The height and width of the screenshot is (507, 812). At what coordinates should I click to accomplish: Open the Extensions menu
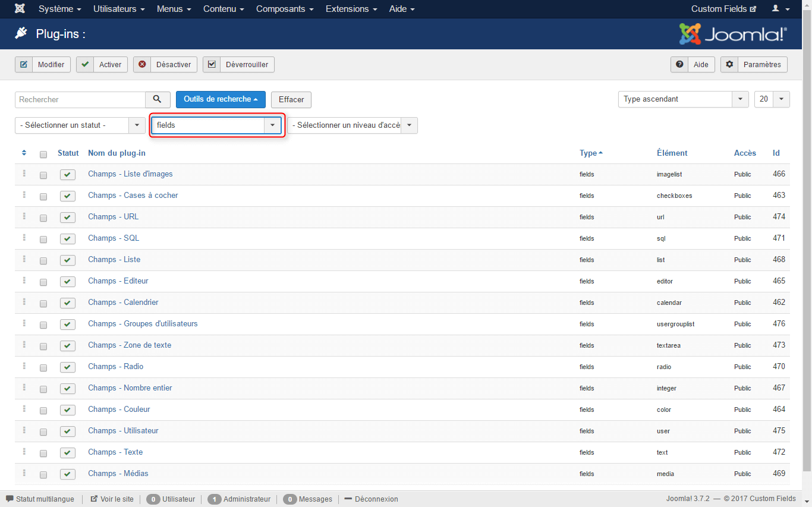(x=351, y=9)
